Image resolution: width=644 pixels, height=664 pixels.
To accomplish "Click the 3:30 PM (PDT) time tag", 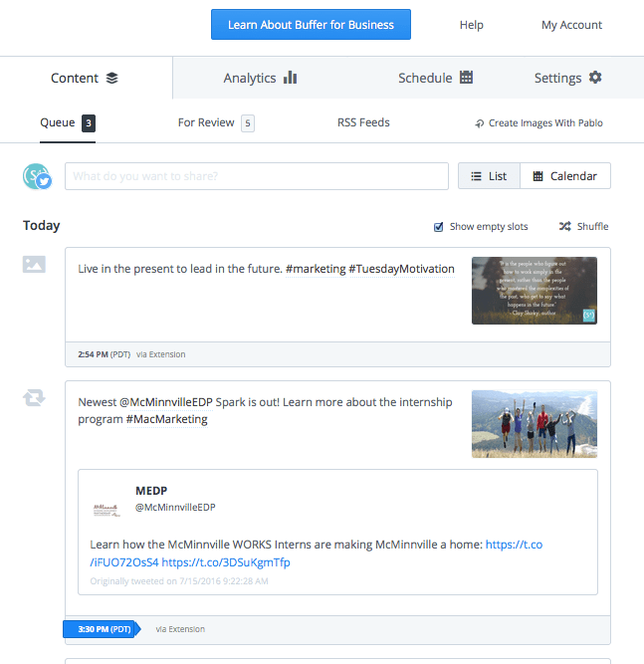I will point(102,629).
